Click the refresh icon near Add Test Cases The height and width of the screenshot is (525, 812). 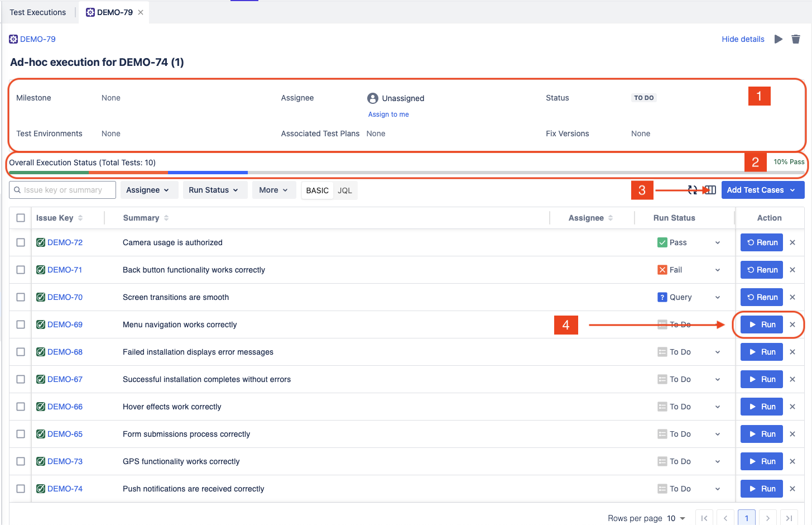click(x=693, y=190)
